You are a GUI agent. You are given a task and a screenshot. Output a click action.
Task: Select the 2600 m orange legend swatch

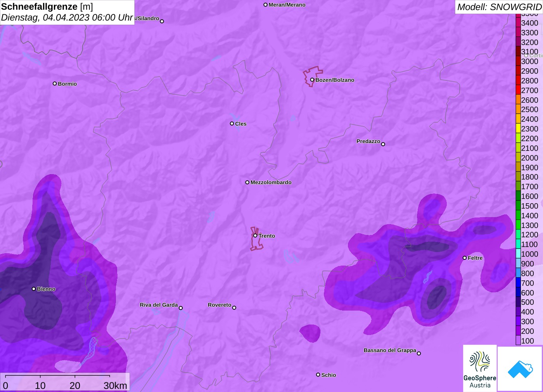pos(518,100)
